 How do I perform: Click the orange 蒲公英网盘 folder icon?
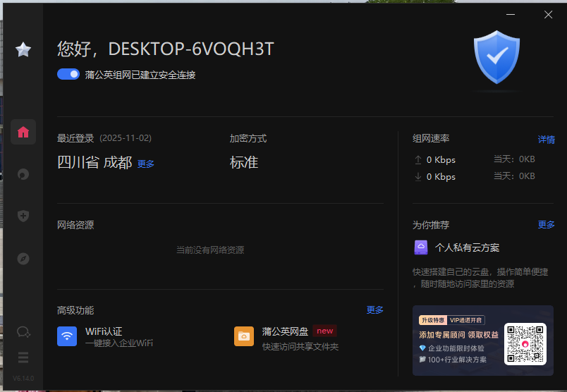[244, 336]
